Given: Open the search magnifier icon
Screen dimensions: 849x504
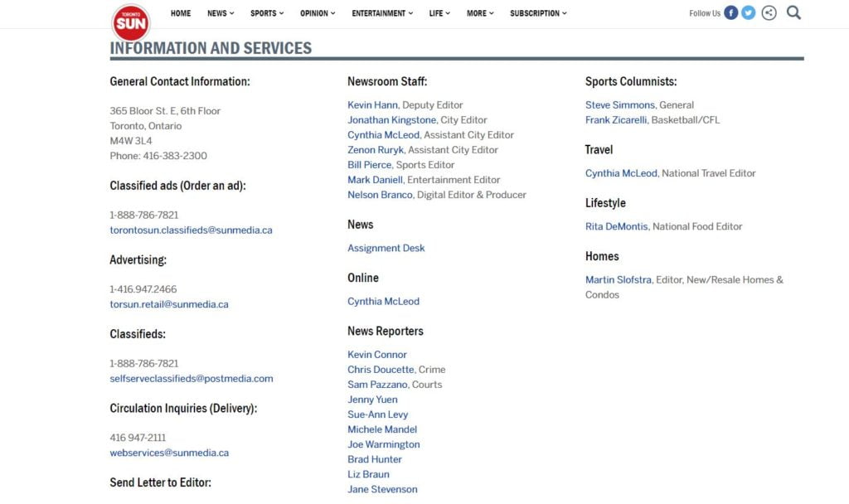Looking at the screenshot, I should [x=793, y=12].
